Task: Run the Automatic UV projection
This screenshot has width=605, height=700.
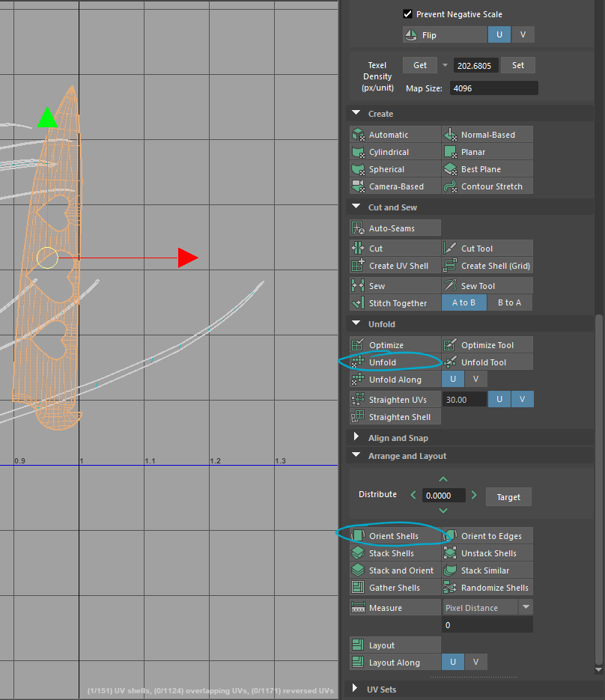Action: tap(395, 135)
